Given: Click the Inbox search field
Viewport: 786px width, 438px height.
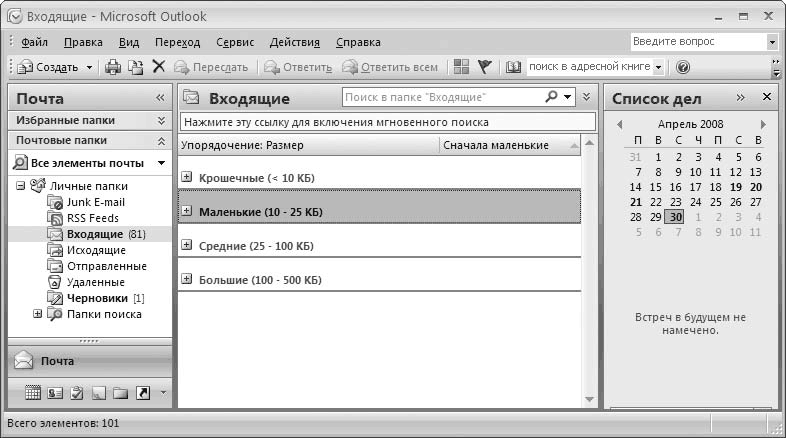Looking at the screenshot, I should (x=440, y=97).
